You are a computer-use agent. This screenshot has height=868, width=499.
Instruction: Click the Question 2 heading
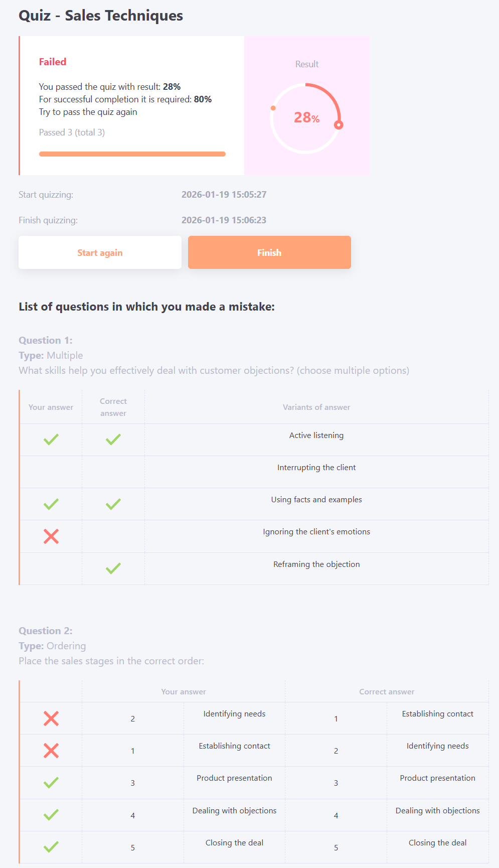pyautogui.click(x=46, y=631)
